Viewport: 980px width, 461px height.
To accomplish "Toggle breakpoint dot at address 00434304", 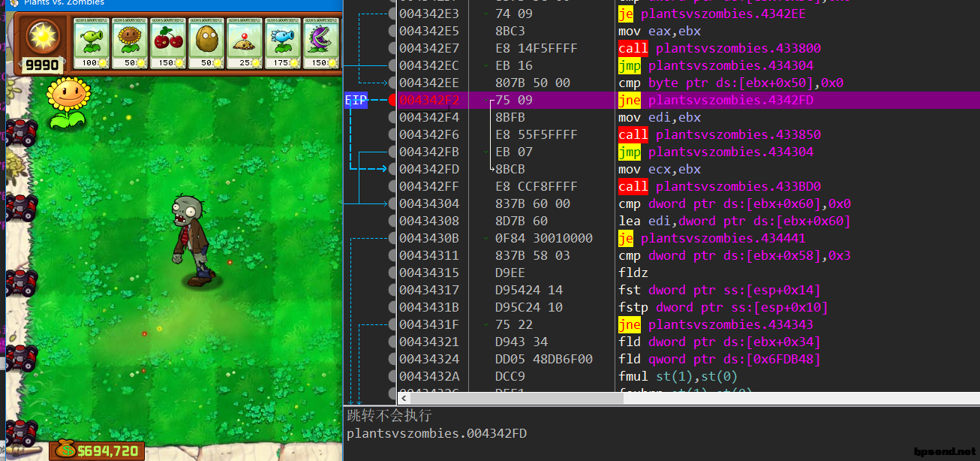I will coord(392,203).
